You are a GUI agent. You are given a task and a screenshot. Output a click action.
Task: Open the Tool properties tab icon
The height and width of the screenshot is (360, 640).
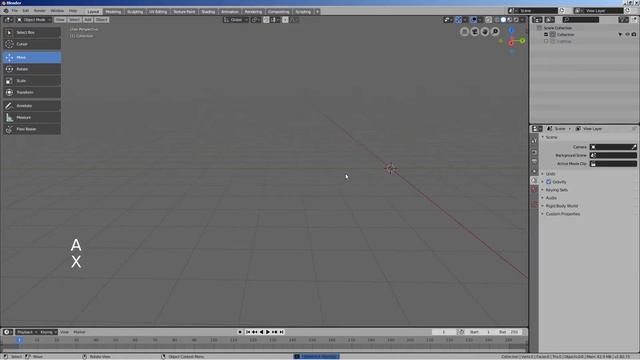pyautogui.click(x=534, y=140)
